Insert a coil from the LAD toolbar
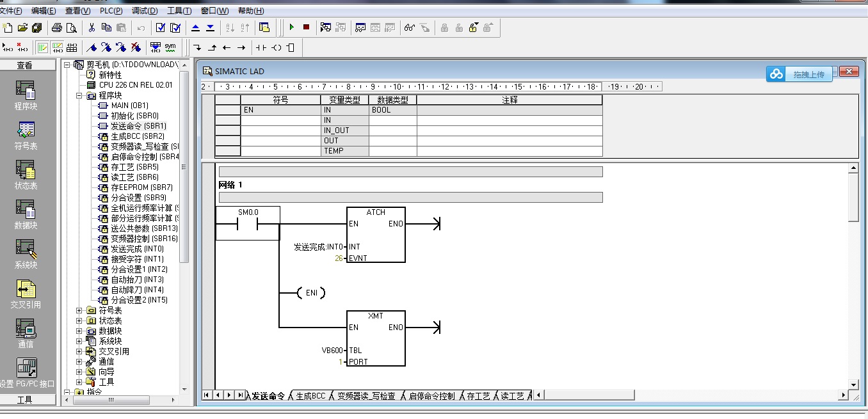The width and height of the screenshot is (868, 419). coord(277,47)
